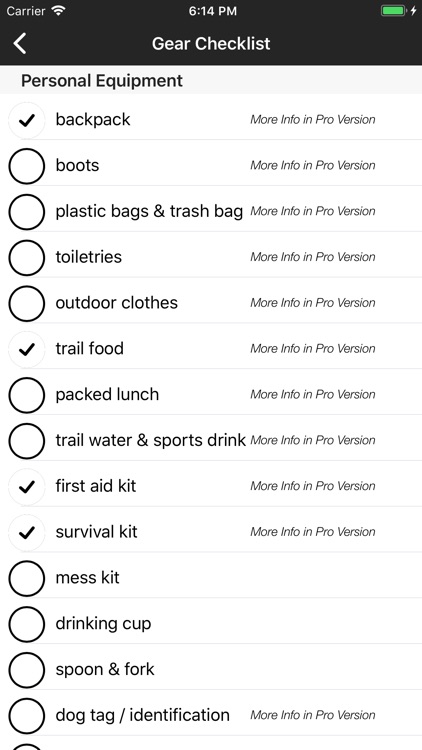Go back using the header arrow
The width and height of the screenshot is (422, 750).
(20, 44)
